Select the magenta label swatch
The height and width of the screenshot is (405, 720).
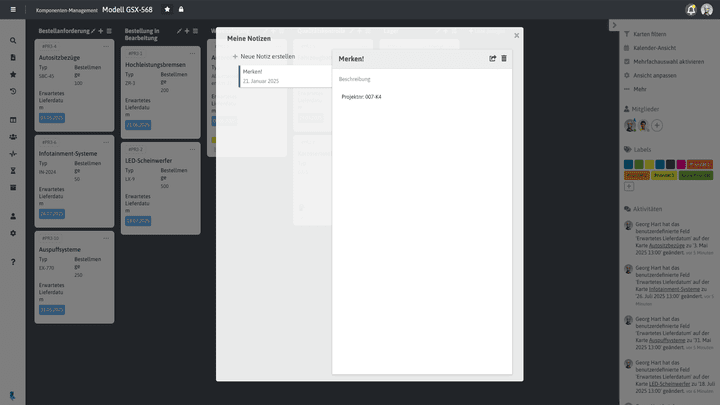(x=681, y=164)
